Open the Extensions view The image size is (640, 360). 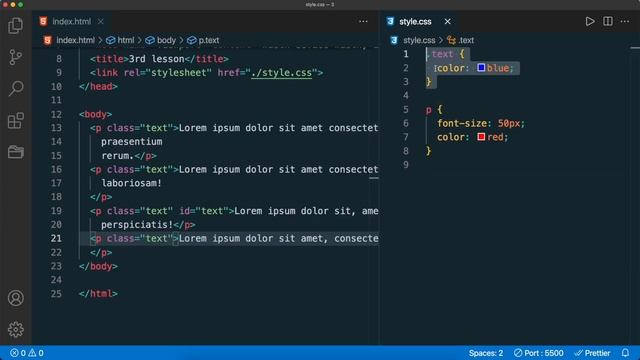tap(16, 120)
